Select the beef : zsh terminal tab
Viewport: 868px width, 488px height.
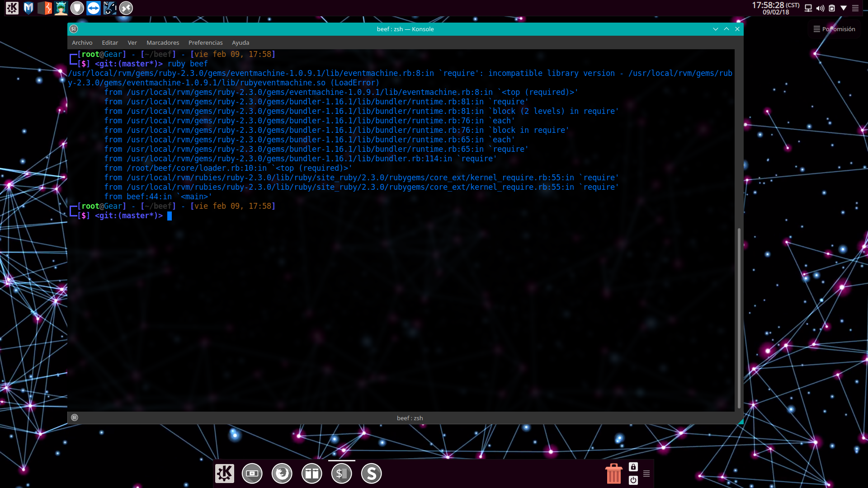(x=410, y=418)
